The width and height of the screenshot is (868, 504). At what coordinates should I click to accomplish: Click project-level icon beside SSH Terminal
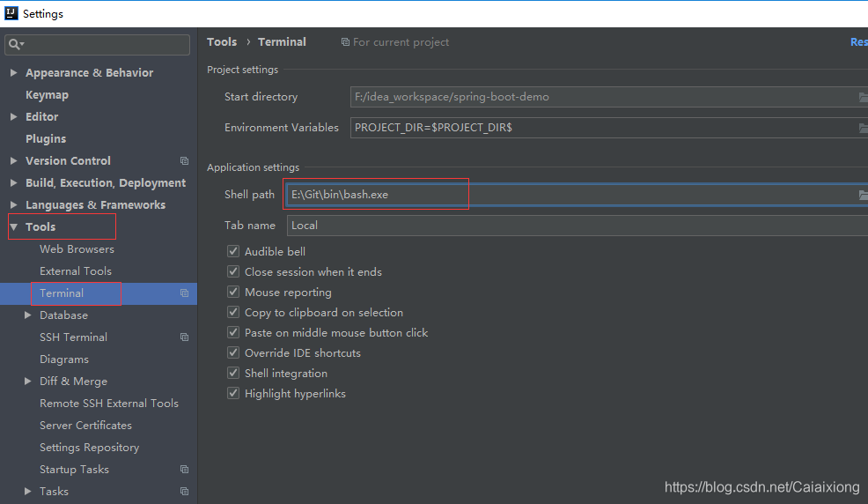(184, 337)
